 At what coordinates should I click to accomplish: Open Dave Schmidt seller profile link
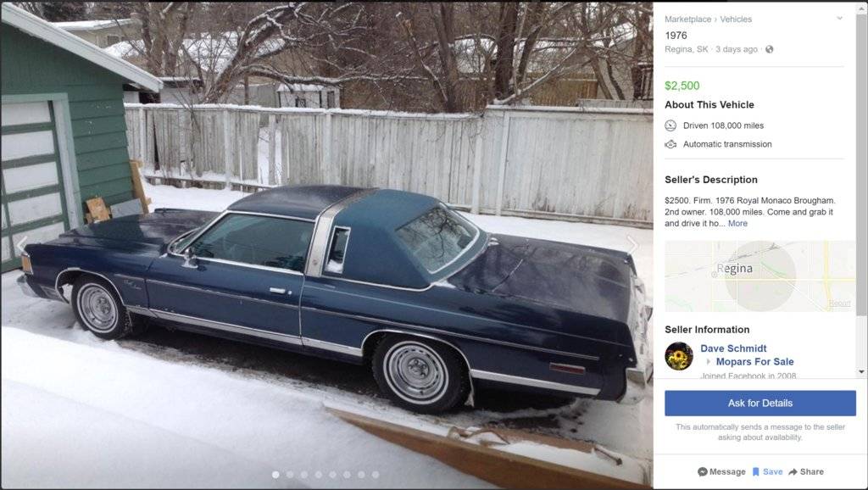tap(733, 348)
